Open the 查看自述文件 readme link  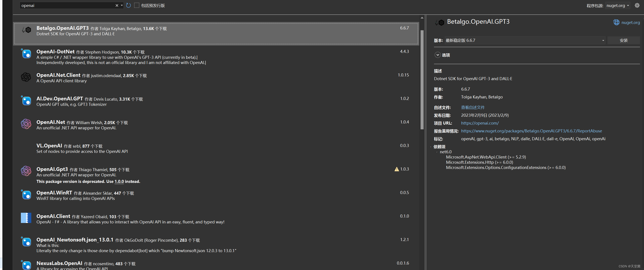[x=473, y=107]
